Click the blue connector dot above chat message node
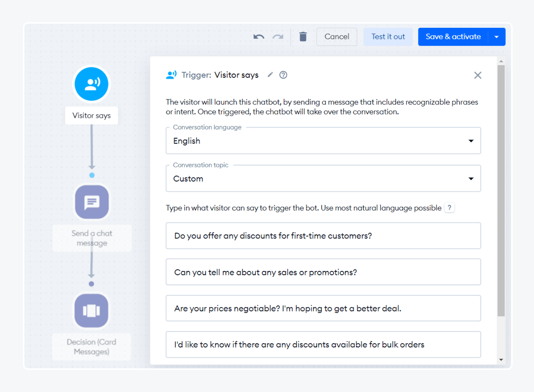The image size is (534, 392). pos(92,175)
